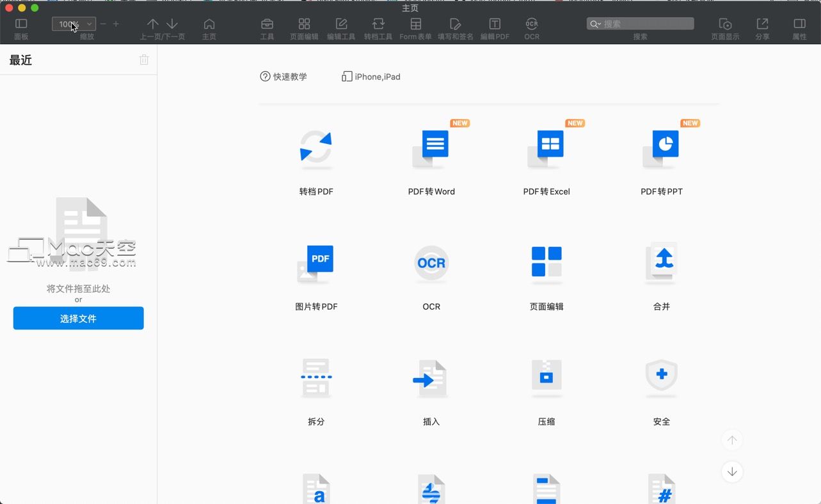Go to previous page with up arrow
The width and height of the screenshot is (821, 504).
[x=153, y=24]
